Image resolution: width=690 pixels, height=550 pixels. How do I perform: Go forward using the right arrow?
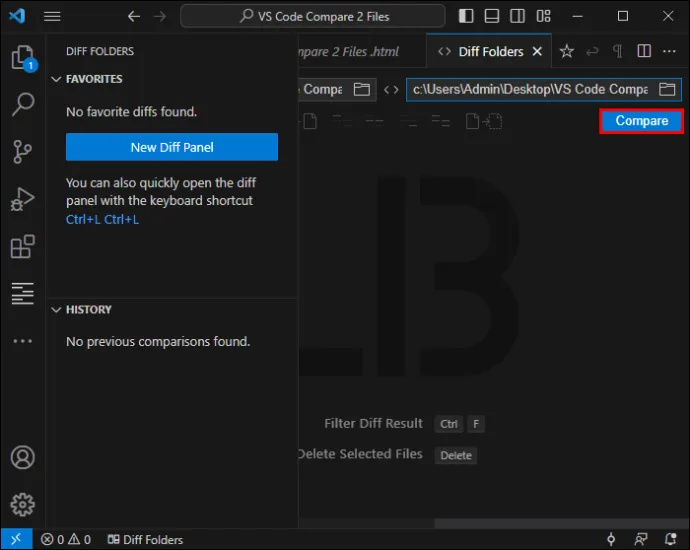coord(160,16)
